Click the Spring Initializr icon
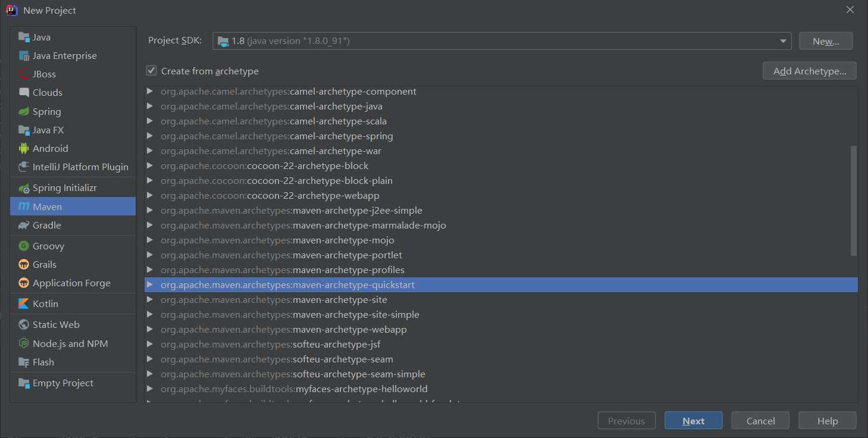Image resolution: width=868 pixels, height=438 pixels. click(x=24, y=187)
